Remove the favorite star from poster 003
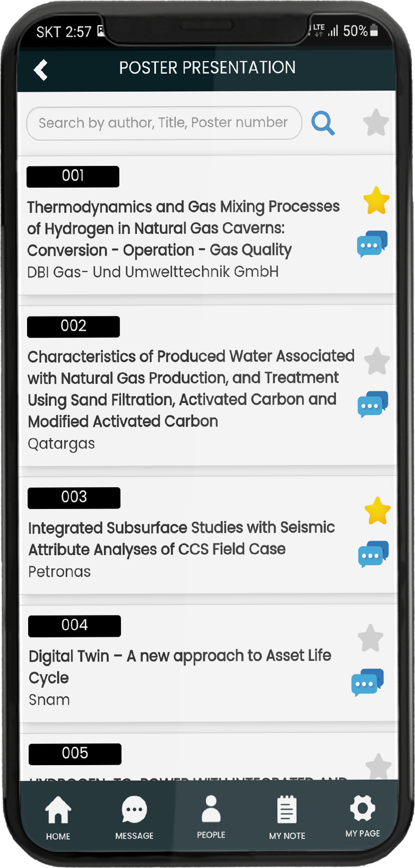Image resolution: width=415 pixels, height=868 pixels. point(377,511)
